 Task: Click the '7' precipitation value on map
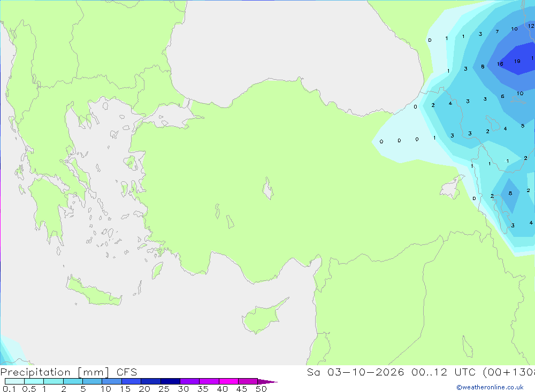pyautogui.click(x=498, y=32)
